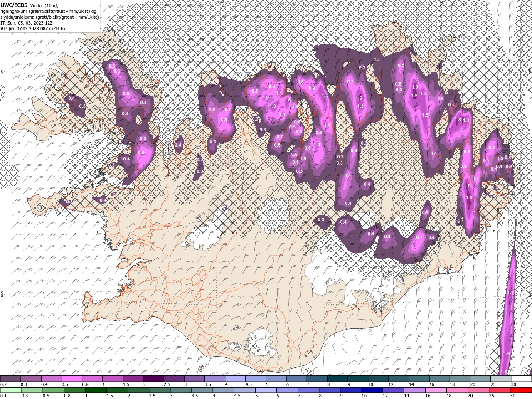The image size is (532, 399).
Task: Select top-row swatch between 4 and 4.5
Action: (x=235, y=379)
